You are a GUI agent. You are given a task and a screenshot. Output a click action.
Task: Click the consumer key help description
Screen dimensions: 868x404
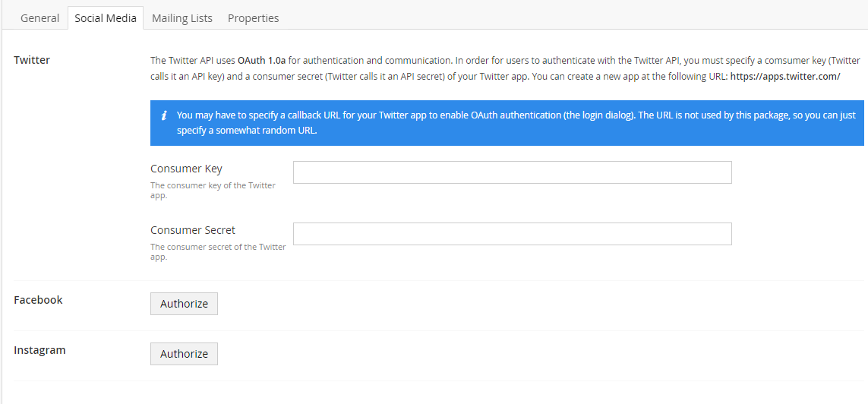point(213,191)
